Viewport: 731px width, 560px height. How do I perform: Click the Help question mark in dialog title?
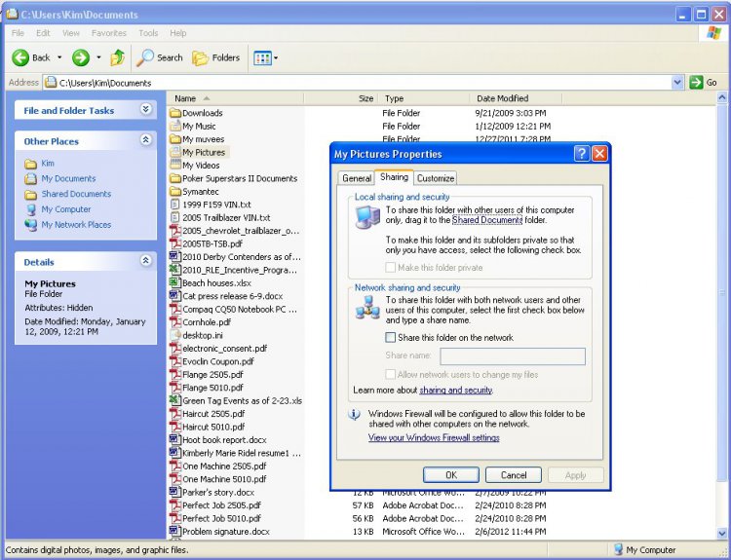click(x=581, y=153)
